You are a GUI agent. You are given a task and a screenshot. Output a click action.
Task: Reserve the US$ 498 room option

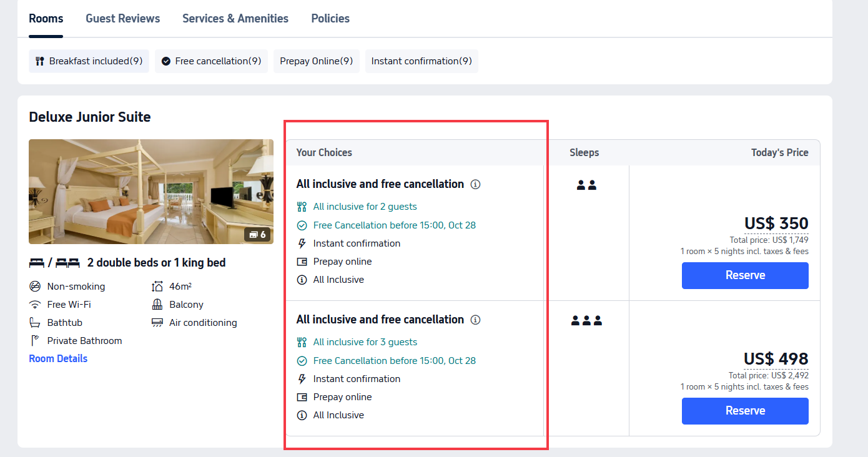pyautogui.click(x=744, y=411)
